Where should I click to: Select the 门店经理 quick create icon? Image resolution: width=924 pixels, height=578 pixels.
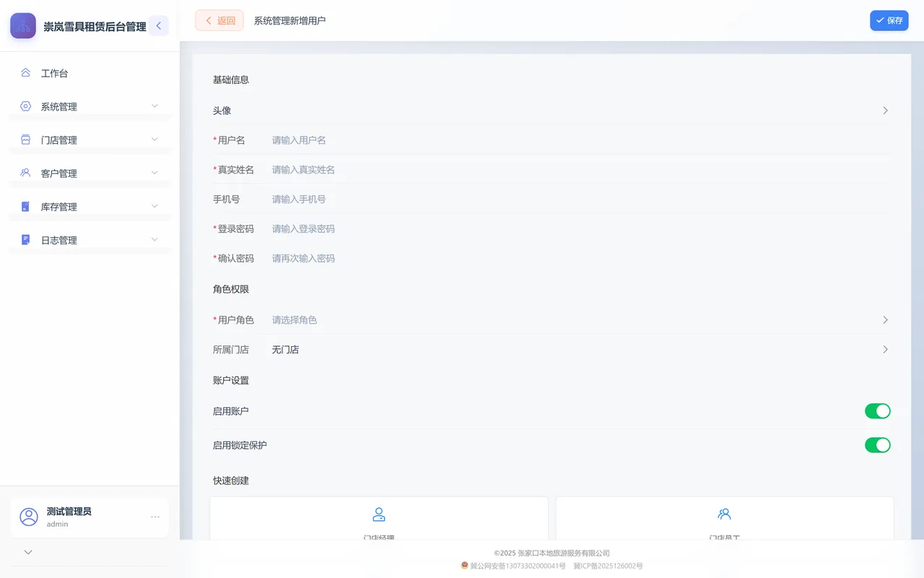pos(379,514)
